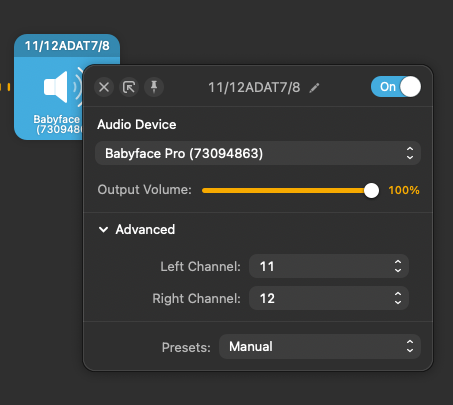The height and width of the screenshot is (405, 453).
Task: Click the Babyface label on the block
Action: [57, 119]
